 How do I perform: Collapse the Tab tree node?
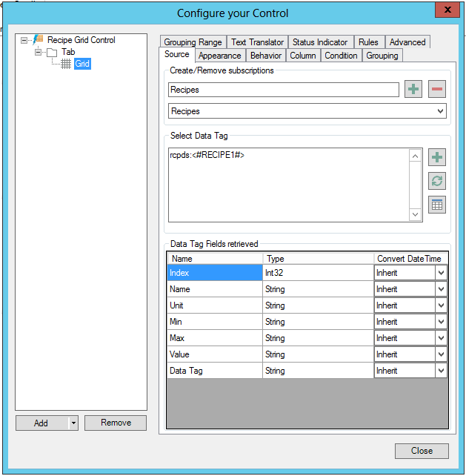pos(38,52)
